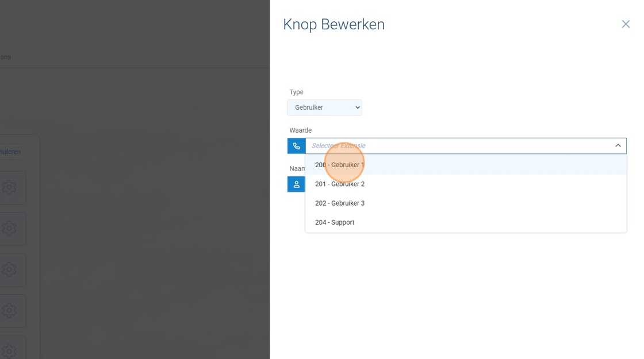This screenshot has height=359, width=644.
Task: Choose 201 - Gebruiker 2 extension
Action: pyautogui.click(x=339, y=184)
